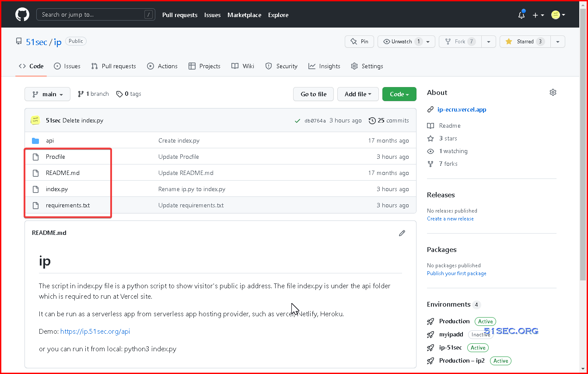This screenshot has width=588, height=374.
Task: Open the Production environment link
Action: (454, 321)
